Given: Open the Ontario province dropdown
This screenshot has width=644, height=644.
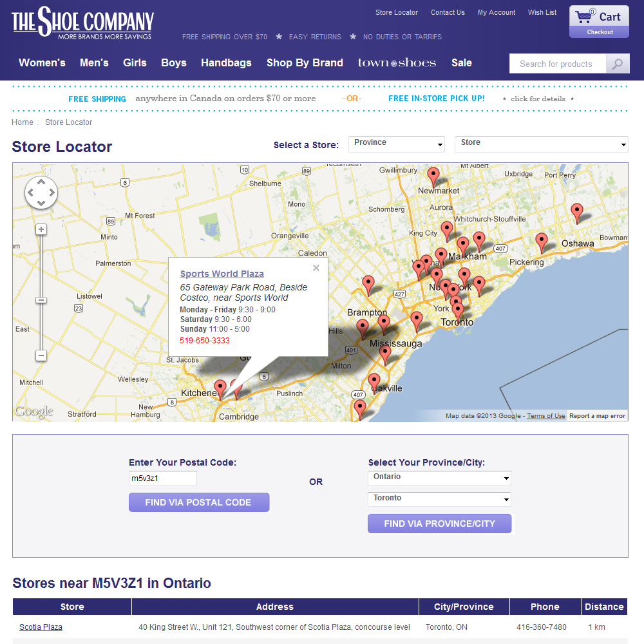Looking at the screenshot, I should tap(439, 478).
